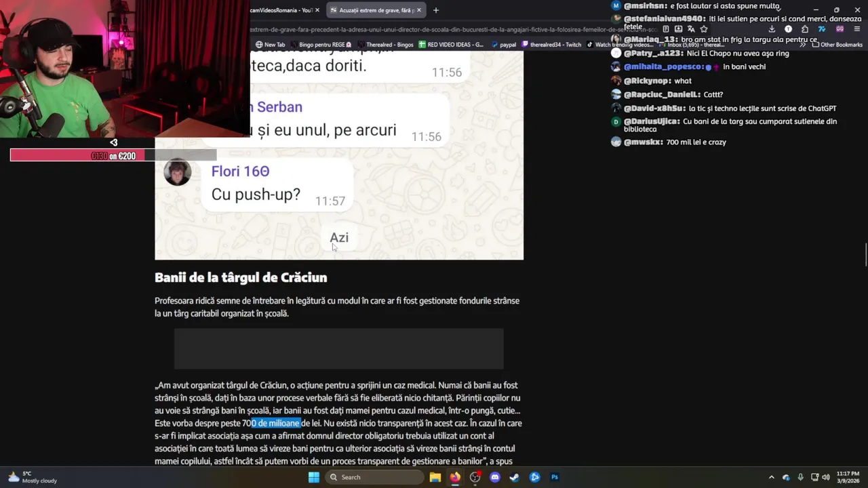Open the Watch trending videos bookmark
The image size is (868, 488).
620,45
